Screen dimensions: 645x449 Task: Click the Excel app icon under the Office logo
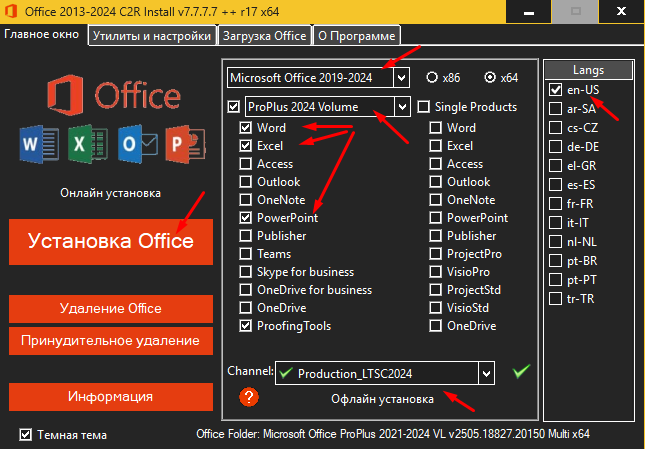pos(88,144)
